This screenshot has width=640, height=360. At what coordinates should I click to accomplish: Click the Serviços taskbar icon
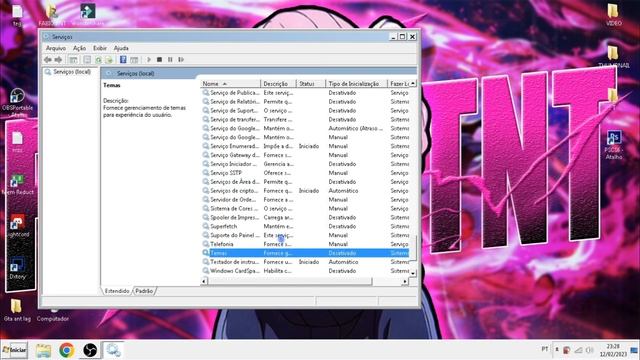[113, 350]
